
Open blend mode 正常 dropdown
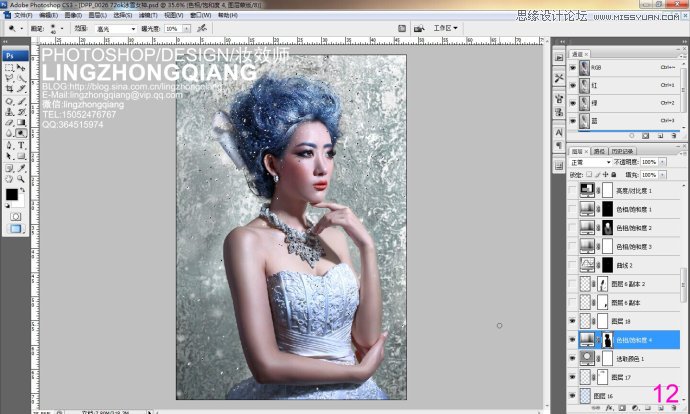point(590,162)
